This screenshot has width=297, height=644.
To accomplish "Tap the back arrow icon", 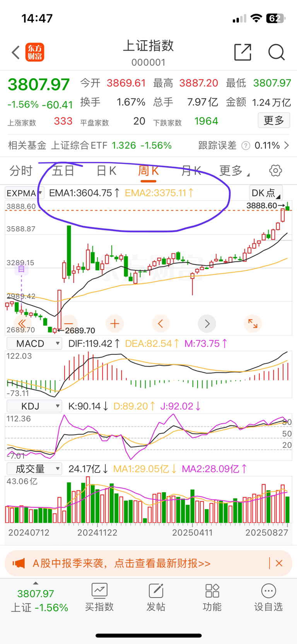I will pos(15,52).
